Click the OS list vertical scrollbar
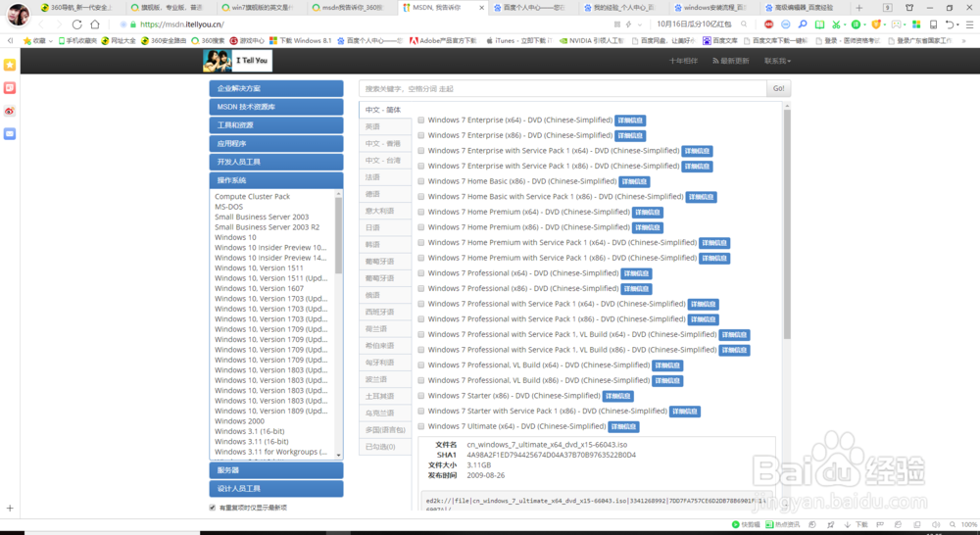 click(x=339, y=235)
